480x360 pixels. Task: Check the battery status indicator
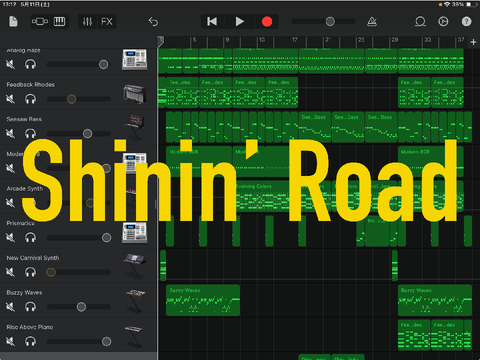(x=471, y=4)
